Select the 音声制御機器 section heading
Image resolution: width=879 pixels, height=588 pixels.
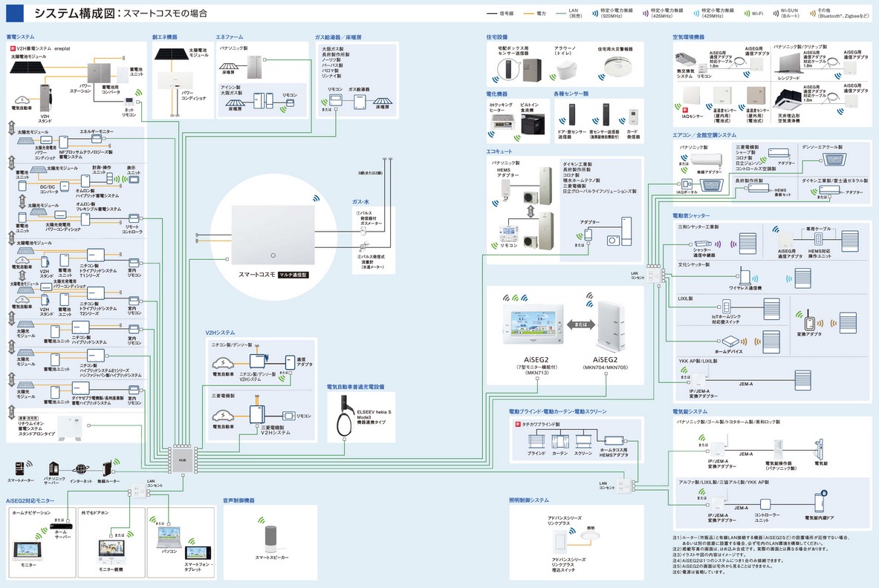(239, 500)
